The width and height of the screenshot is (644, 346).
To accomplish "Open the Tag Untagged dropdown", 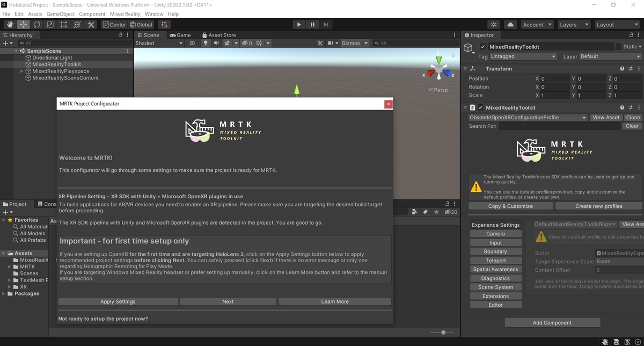I will [523, 56].
